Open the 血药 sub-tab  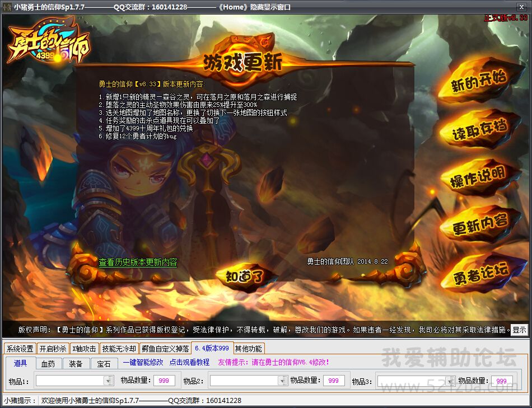pos(48,364)
